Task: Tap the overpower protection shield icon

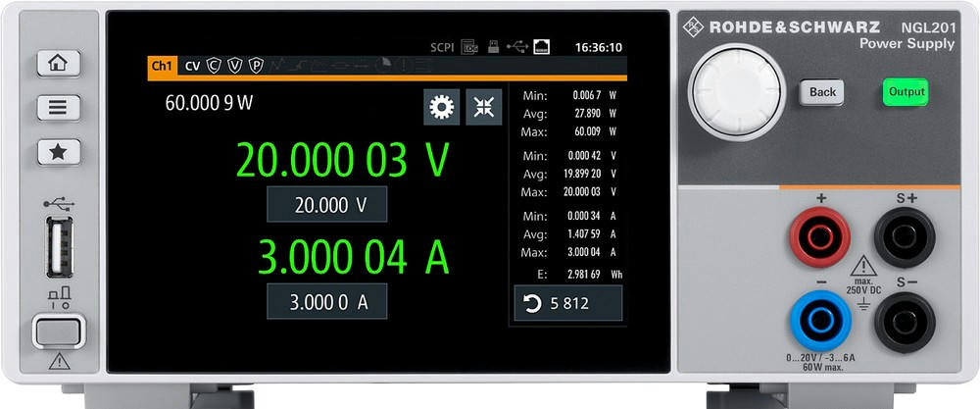Action: tap(255, 67)
